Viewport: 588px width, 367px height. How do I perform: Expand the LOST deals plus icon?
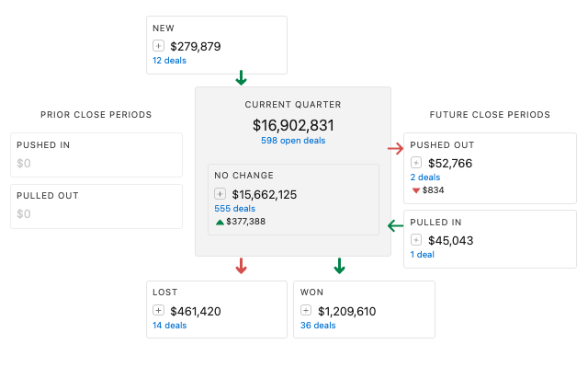point(158,311)
